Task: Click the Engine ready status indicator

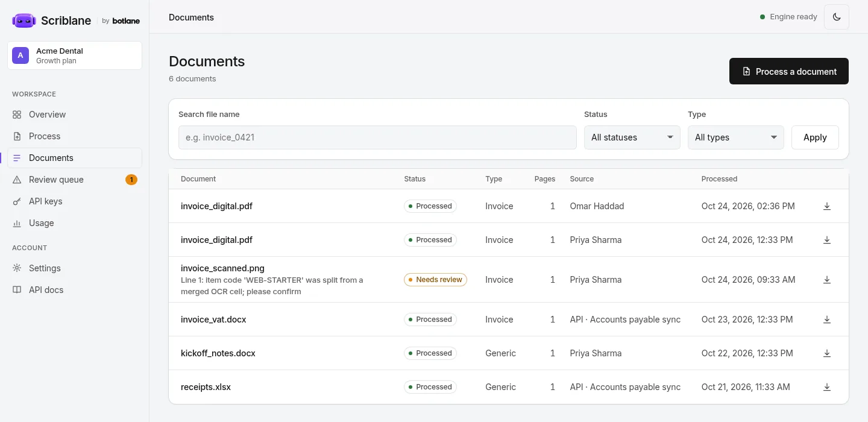Action: click(x=788, y=17)
